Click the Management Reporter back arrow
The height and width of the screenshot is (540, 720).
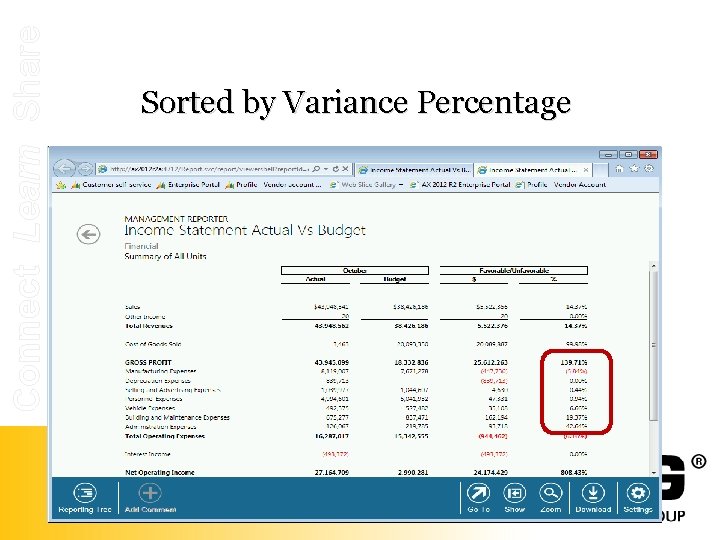(x=88, y=234)
